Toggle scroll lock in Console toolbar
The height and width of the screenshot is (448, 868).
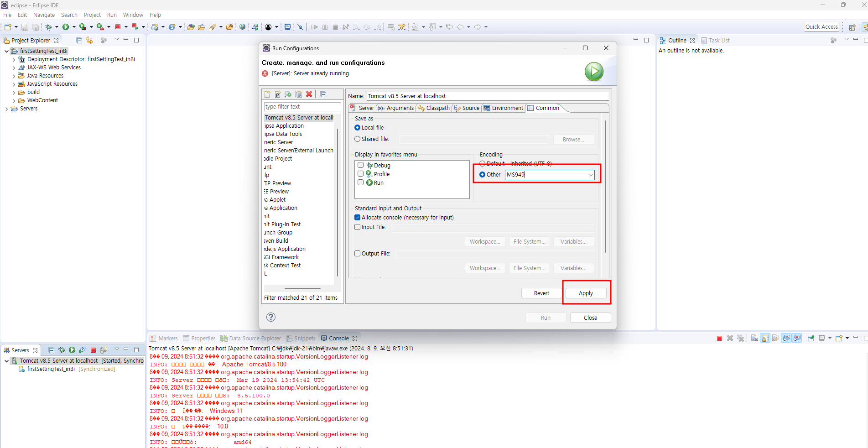pyautogui.click(x=765, y=338)
